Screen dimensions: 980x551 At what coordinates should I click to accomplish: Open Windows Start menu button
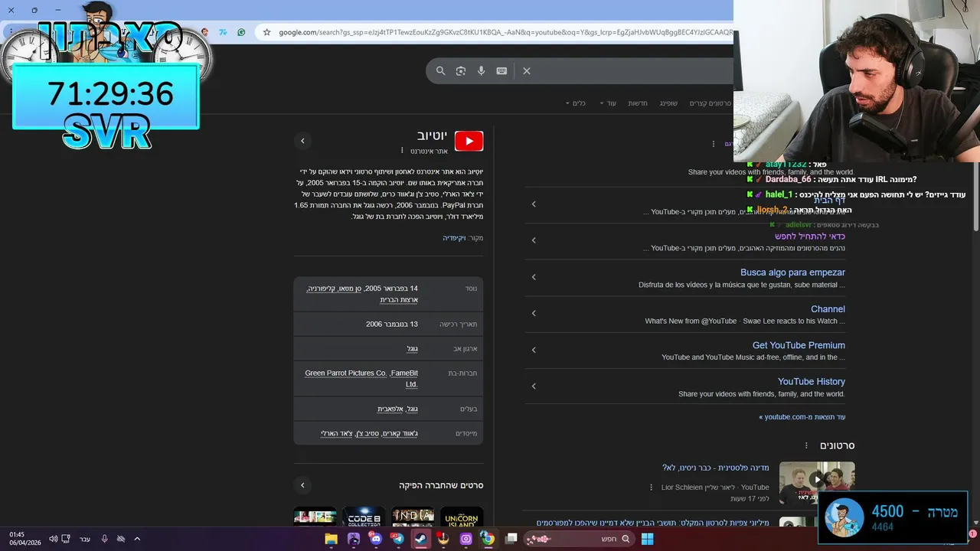point(647,539)
